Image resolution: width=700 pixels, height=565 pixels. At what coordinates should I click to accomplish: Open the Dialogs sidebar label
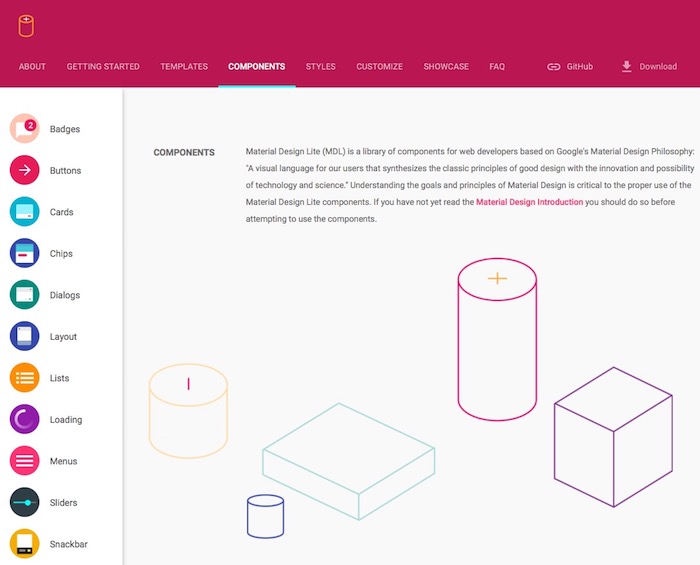[65, 295]
